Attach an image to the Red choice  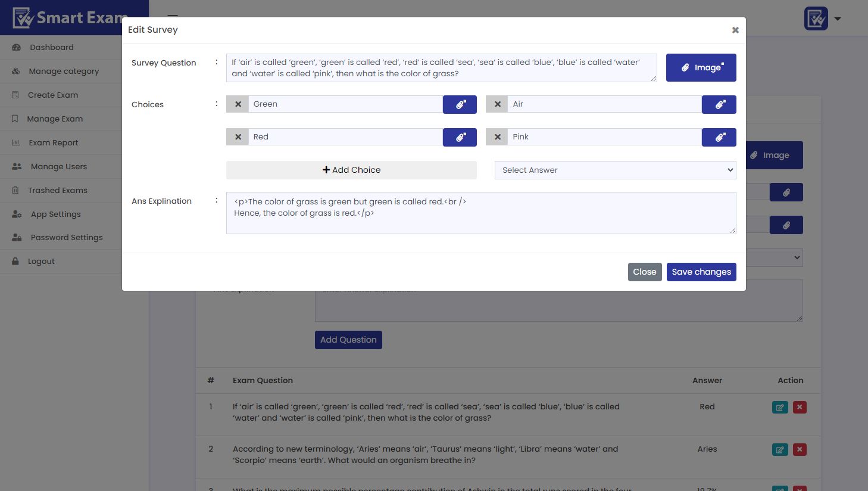pos(460,137)
